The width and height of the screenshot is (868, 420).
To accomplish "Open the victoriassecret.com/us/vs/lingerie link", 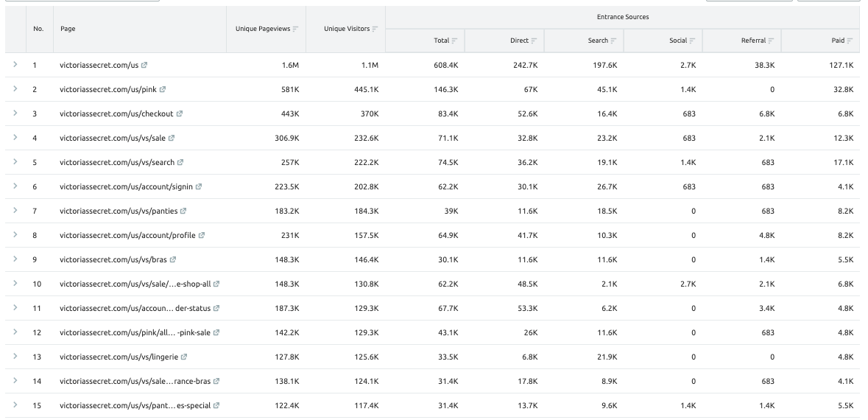I will pos(119,357).
